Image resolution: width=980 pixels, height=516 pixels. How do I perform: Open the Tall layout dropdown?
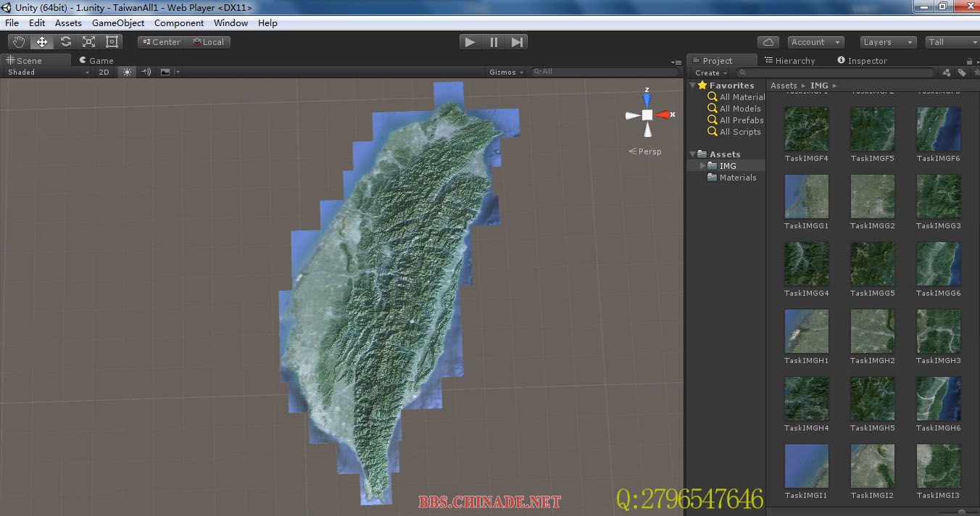click(952, 42)
